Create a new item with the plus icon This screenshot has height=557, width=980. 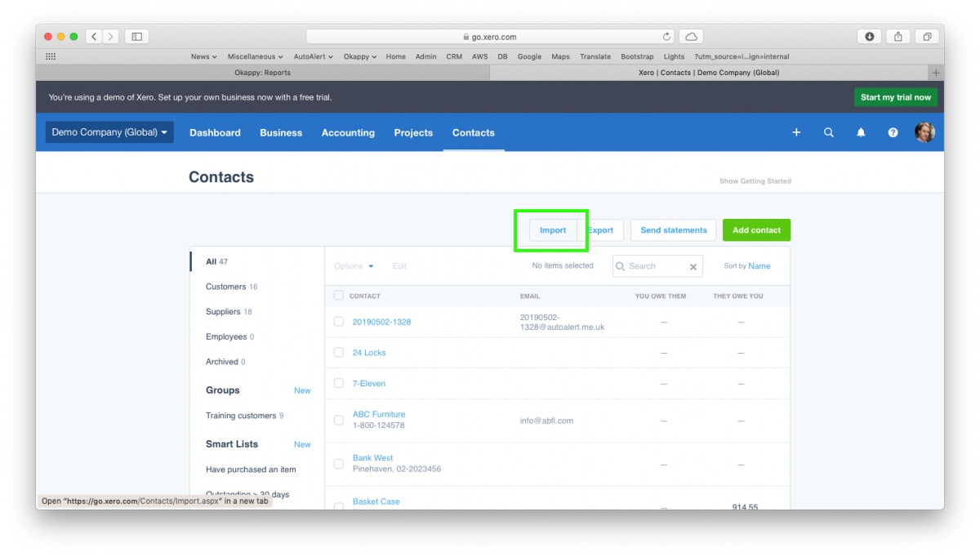coord(796,131)
